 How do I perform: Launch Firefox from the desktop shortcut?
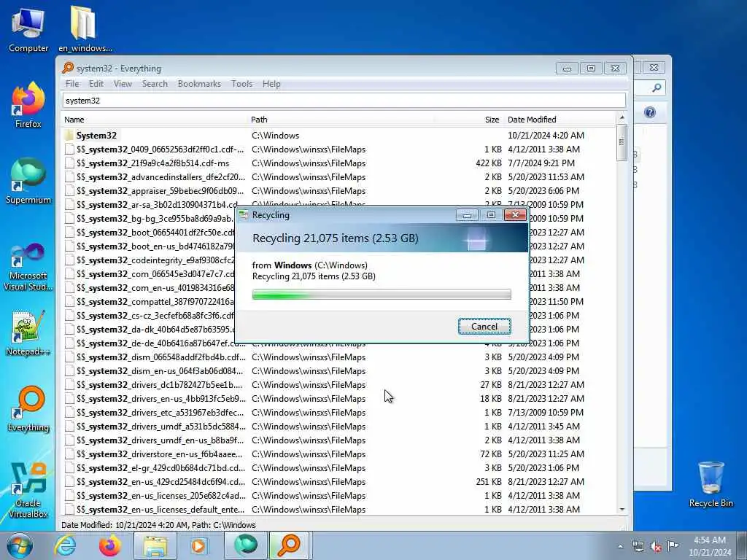pos(28,105)
